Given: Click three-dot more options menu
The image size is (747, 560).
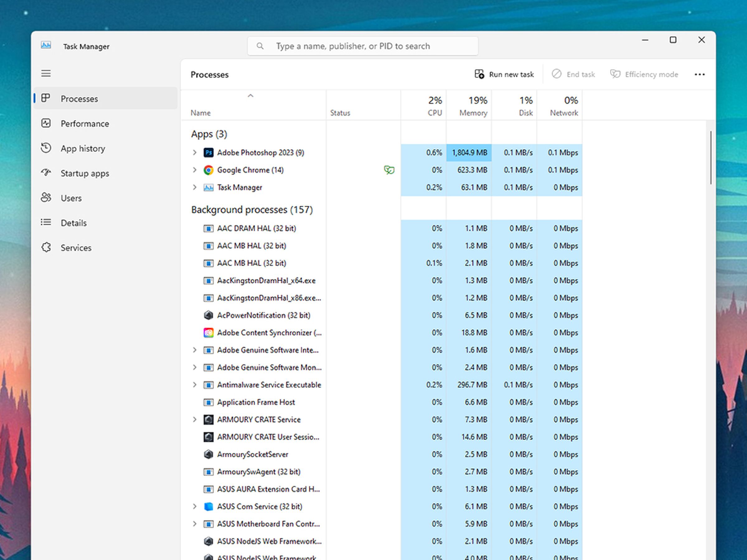Looking at the screenshot, I should click(699, 74).
